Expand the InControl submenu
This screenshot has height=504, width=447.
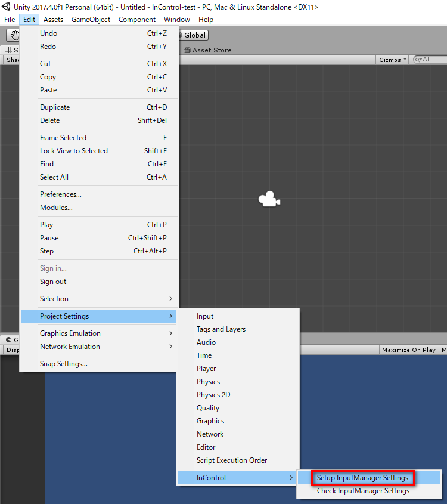(238, 478)
